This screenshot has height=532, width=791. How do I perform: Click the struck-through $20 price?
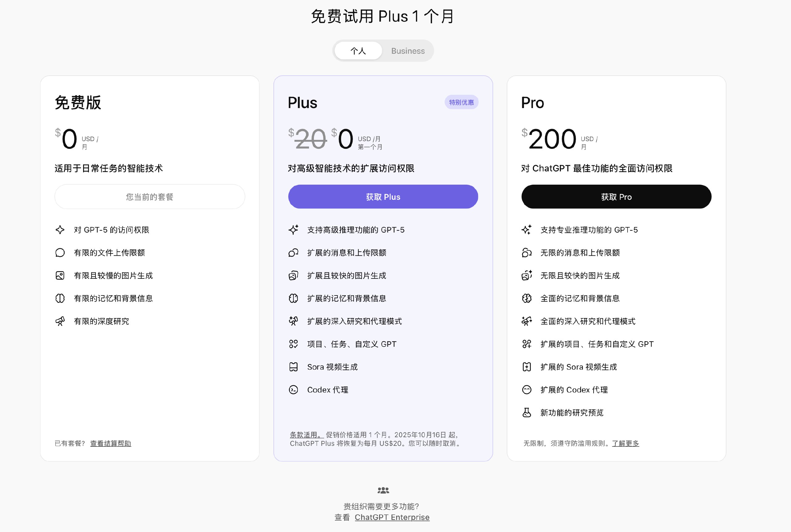pyautogui.click(x=307, y=139)
